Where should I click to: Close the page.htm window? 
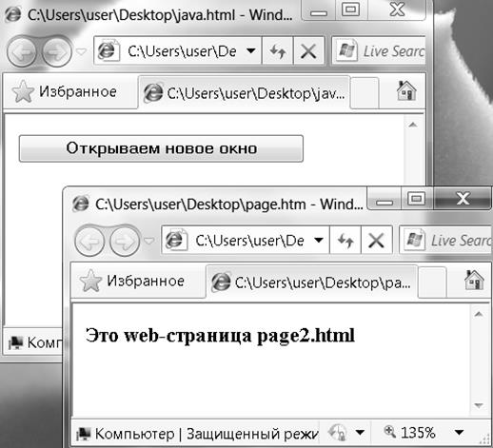[463, 199]
